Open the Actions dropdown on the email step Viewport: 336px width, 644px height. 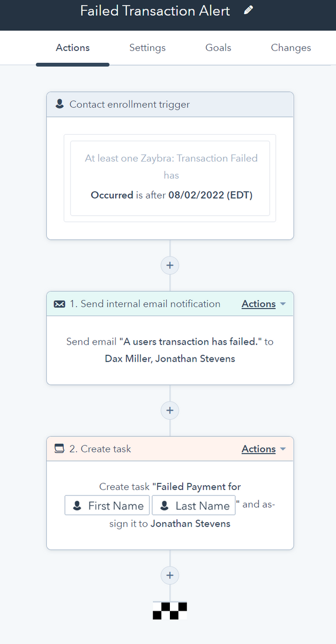pos(259,304)
